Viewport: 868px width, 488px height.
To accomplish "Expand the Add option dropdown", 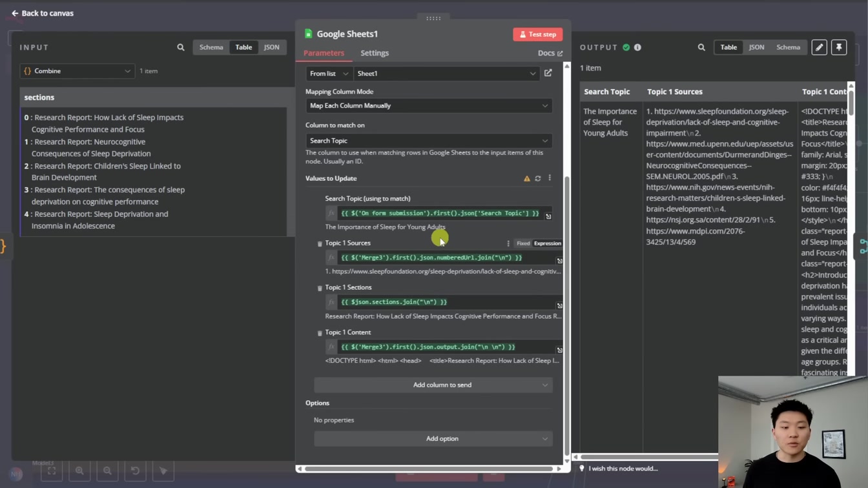I will [433, 438].
